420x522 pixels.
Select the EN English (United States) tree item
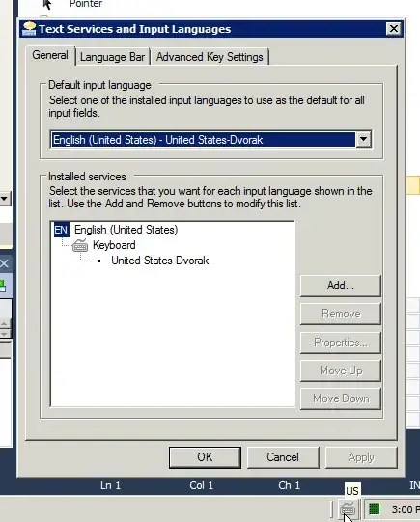coord(116,230)
